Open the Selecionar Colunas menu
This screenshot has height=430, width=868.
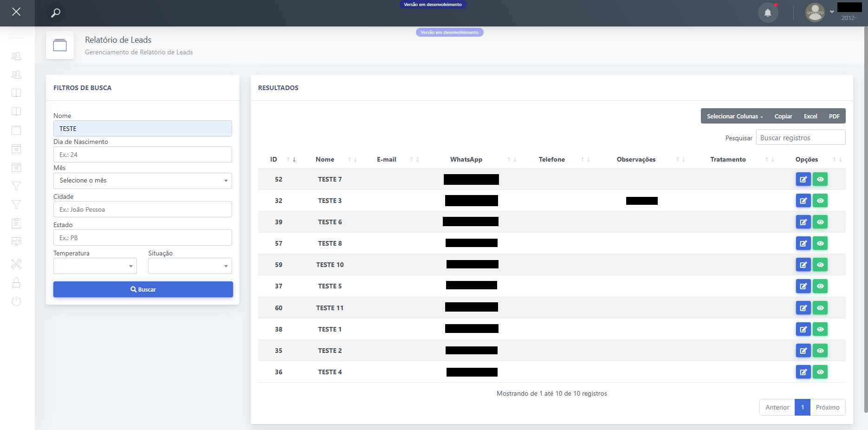[734, 117]
